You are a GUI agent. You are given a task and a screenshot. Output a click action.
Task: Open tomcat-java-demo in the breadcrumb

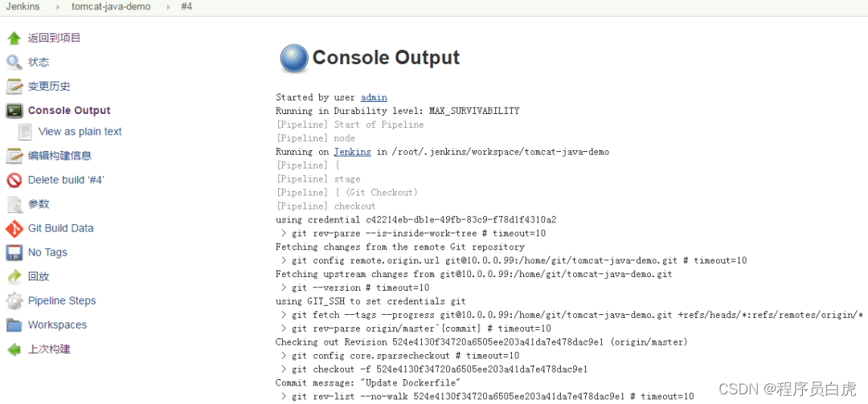pos(111,6)
